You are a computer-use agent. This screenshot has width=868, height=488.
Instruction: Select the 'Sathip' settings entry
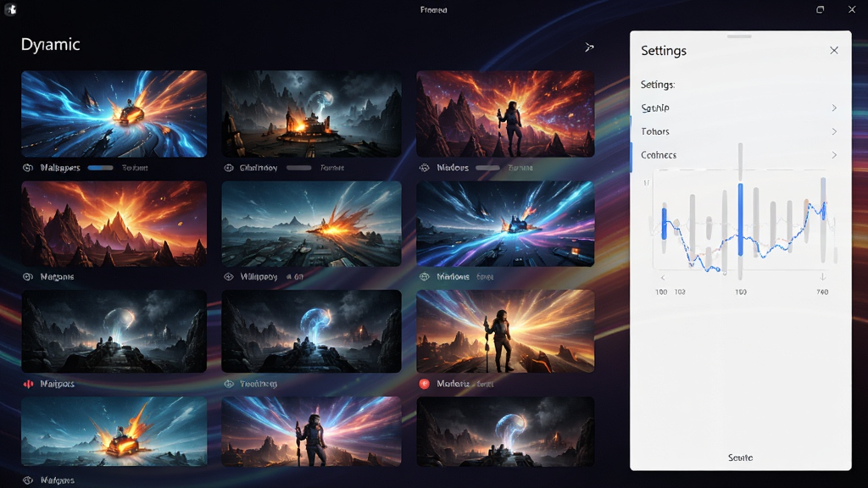[740, 108]
